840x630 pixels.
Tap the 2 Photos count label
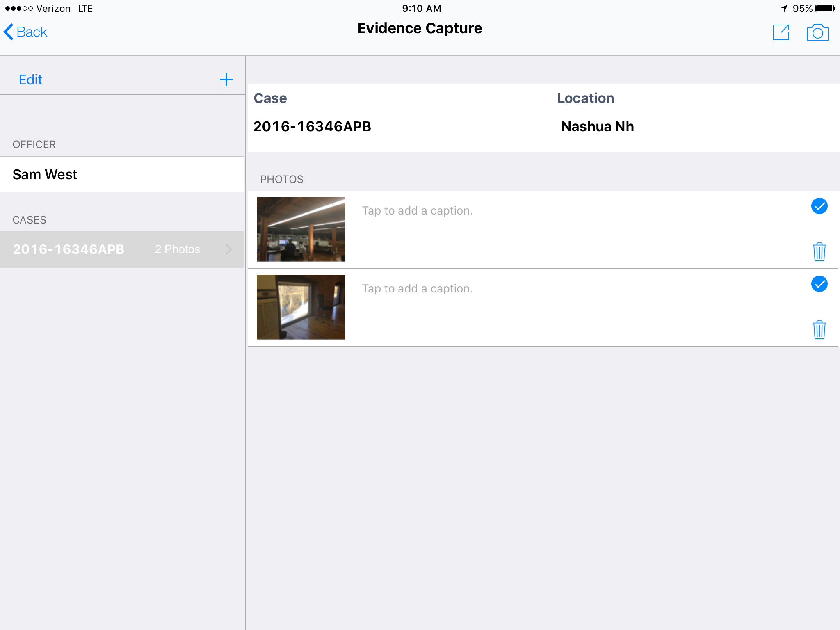click(178, 249)
